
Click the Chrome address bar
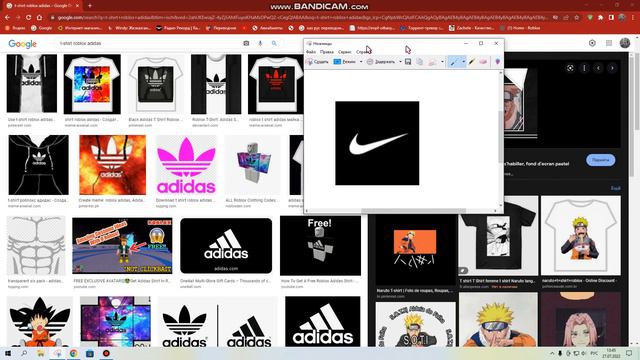[x=302, y=18]
